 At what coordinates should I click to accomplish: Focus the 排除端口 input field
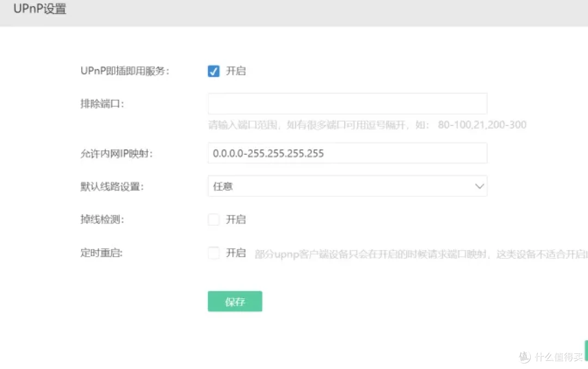347,104
